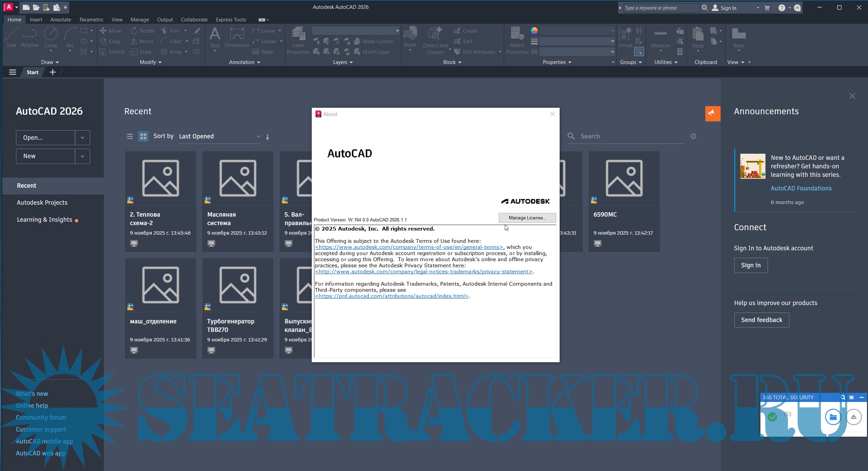Click the orange announcements megaphone icon
This screenshot has height=471, width=868.
pyautogui.click(x=712, y=114)
